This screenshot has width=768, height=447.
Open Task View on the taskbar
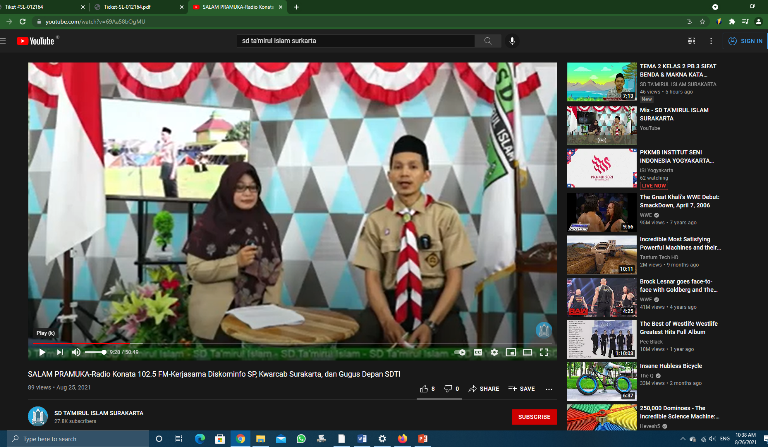click(x=179, y=439)
